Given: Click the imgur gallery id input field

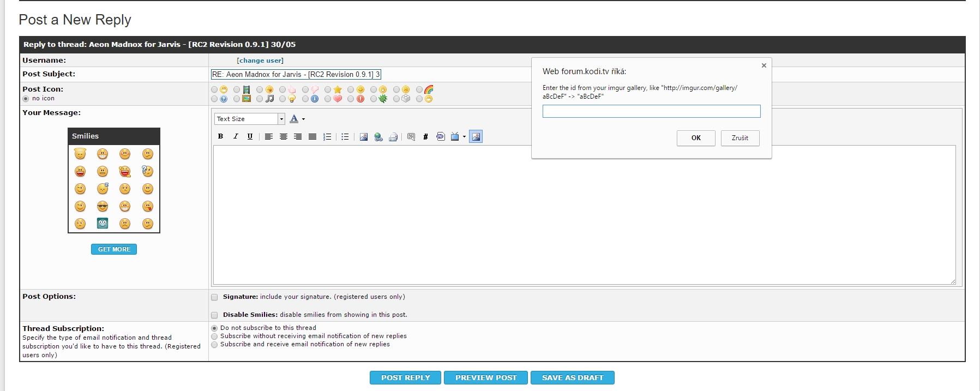Looking at the screenshot, I should point(651,111).
